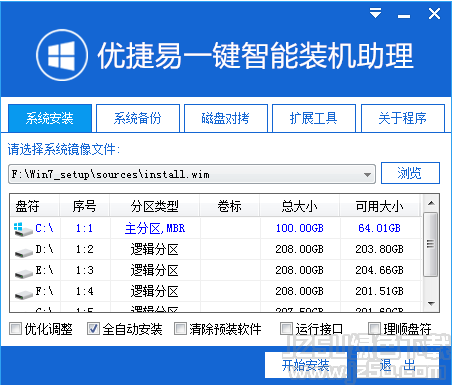Sort by the 分区类型 column header
Image resolution: width=452 pixels, height=385 pixels.
(155, 206)
